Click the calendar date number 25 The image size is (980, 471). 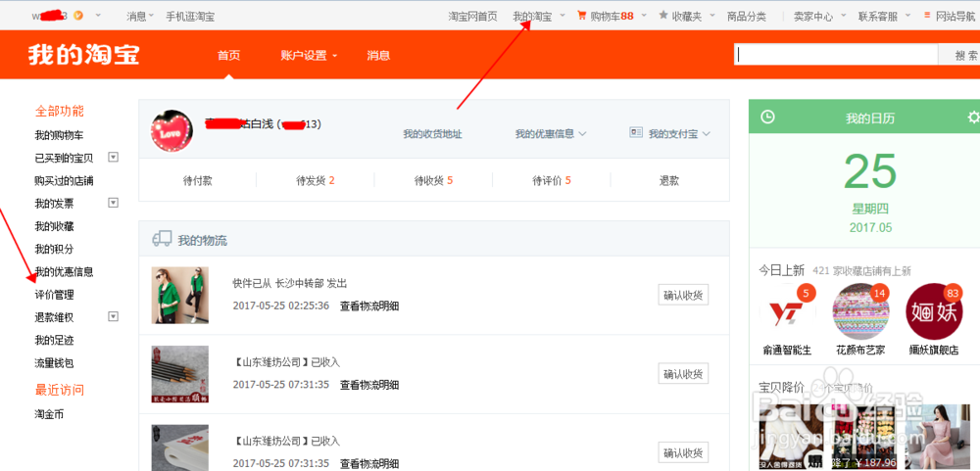870,171
